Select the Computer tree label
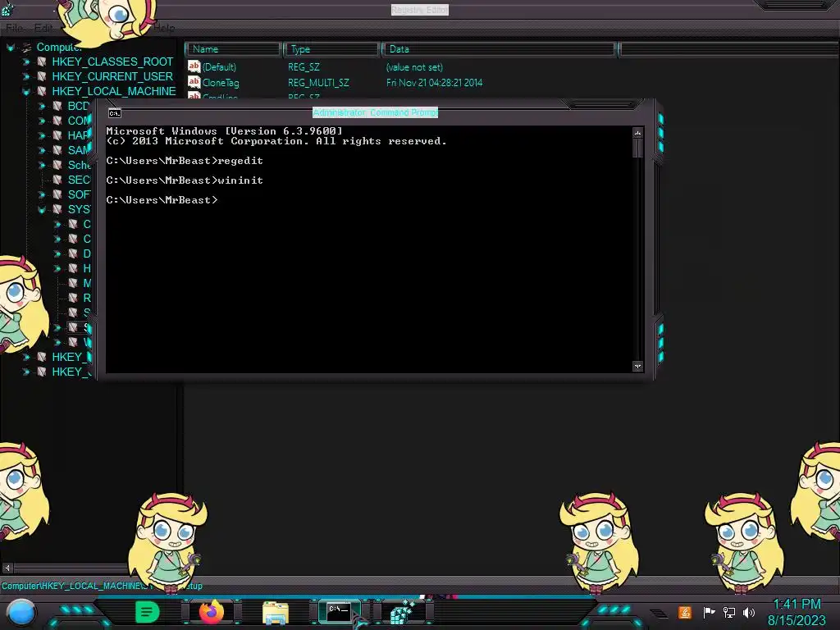 (x=58, y=47)
